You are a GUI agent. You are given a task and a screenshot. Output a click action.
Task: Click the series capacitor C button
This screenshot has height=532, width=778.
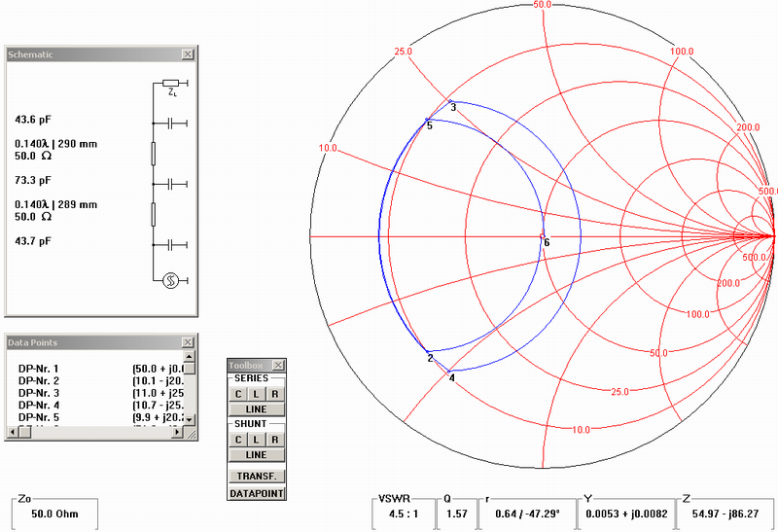[x=238, y=394]
